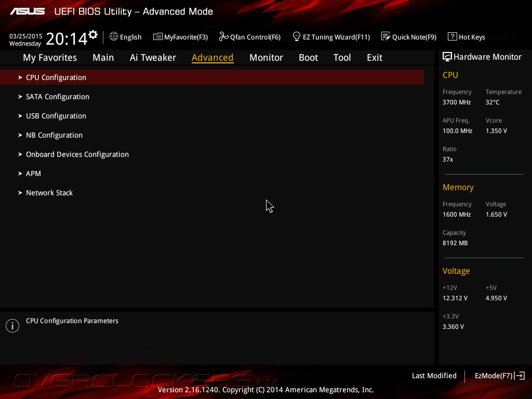Click the info icon beside the help text

point(12,326)
